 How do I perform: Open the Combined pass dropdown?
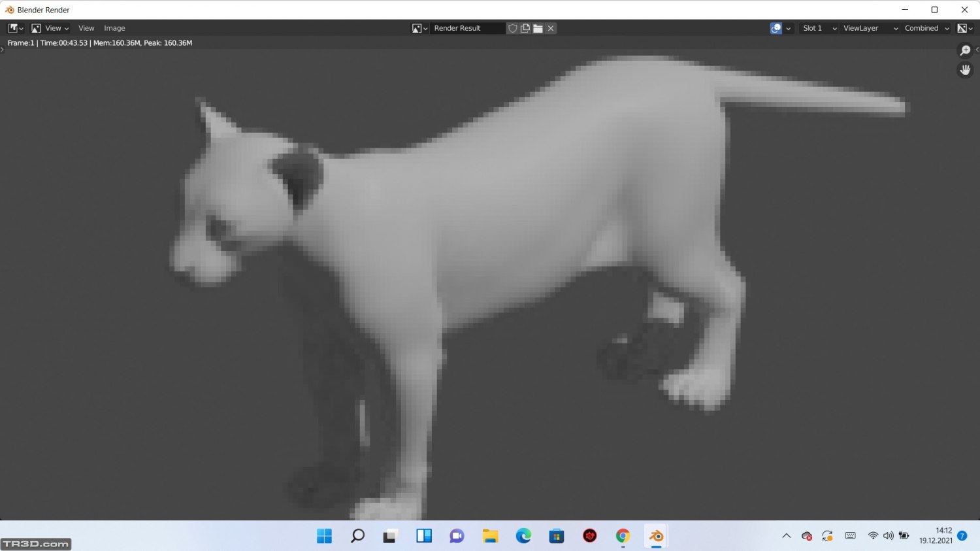926,28
